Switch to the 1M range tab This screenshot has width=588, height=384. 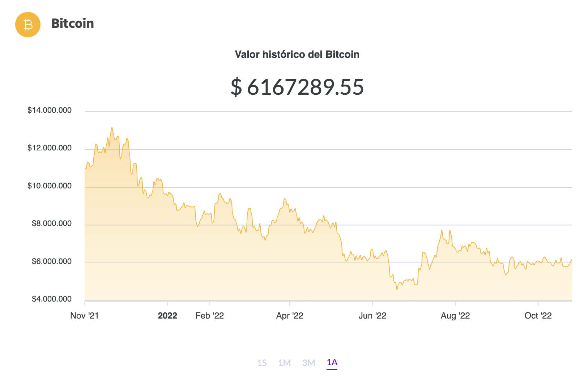[x=284, y=363]
